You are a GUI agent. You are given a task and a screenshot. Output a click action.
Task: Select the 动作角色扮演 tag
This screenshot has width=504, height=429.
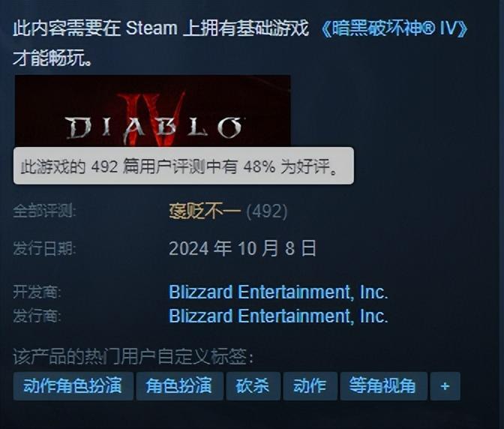[73, 386]
